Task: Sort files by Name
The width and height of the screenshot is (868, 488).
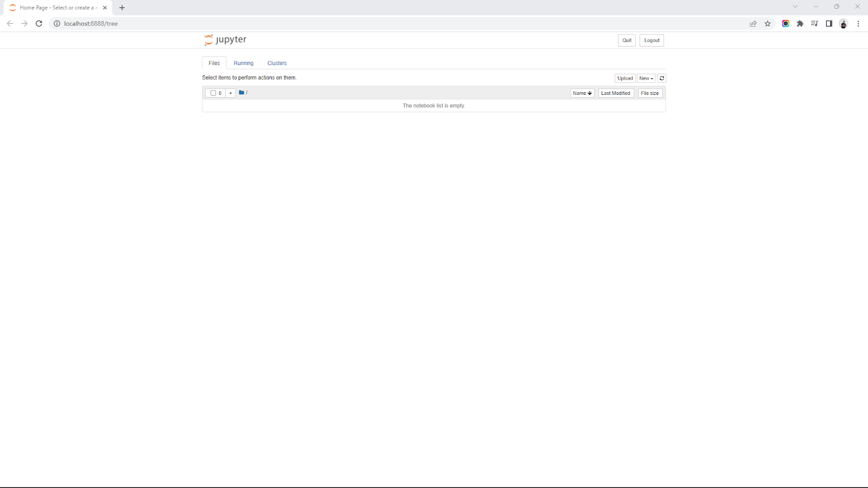Action: [x=582, y=93]
